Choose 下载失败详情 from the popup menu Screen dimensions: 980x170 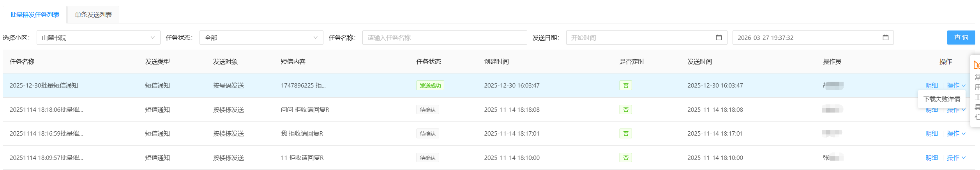(x=941, y=99)
